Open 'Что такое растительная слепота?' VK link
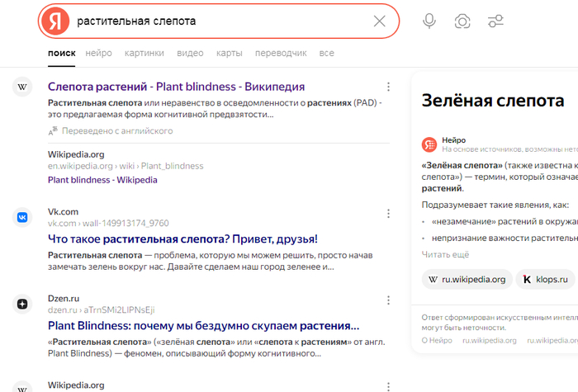This screenshot has height=392, width=578. coord(182,239)
